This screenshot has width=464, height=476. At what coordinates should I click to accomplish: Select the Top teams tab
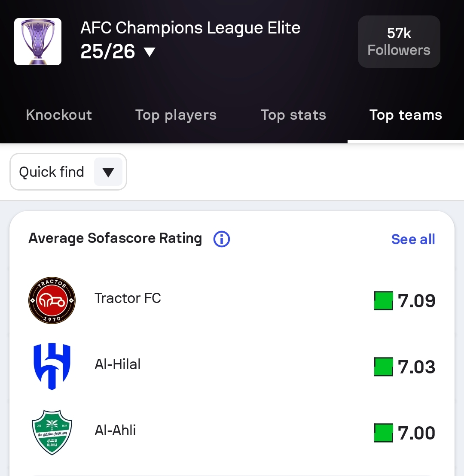click(x=406, y=115)
